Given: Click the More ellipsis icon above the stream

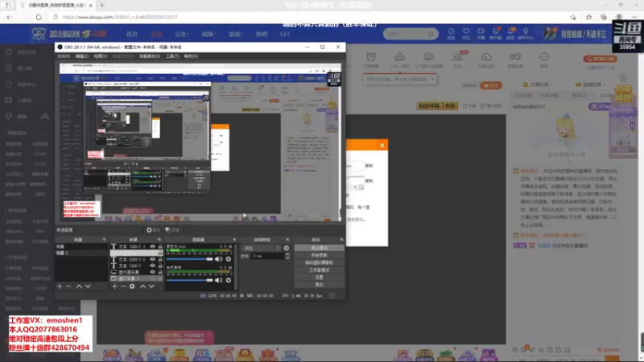Looking at the screenshot, I should coord(544,57).
